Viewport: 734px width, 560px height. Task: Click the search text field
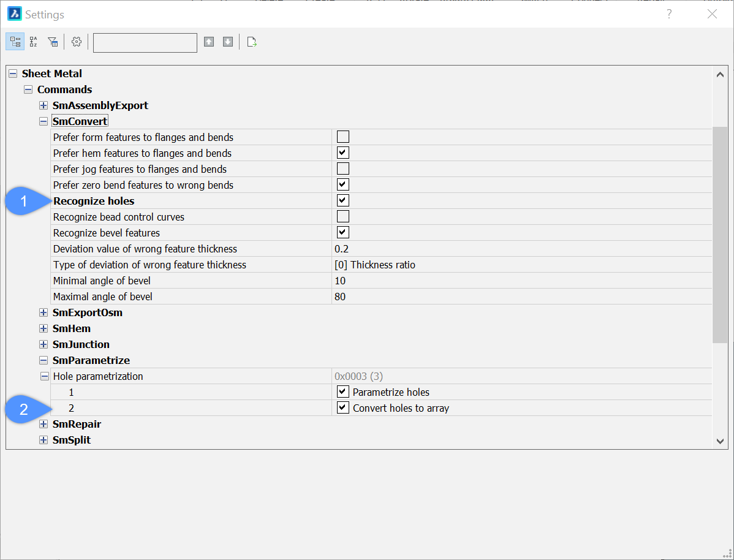[x=145, y=42]
